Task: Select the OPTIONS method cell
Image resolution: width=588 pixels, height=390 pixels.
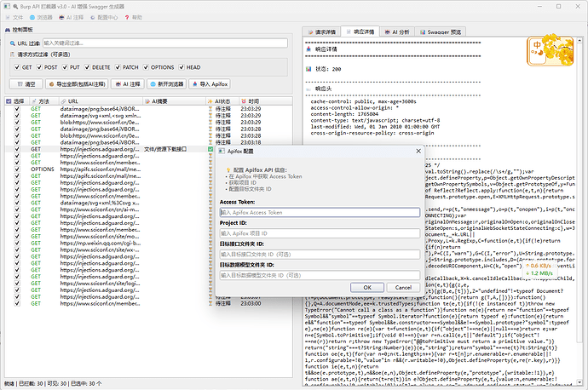Action: [43, 169]
